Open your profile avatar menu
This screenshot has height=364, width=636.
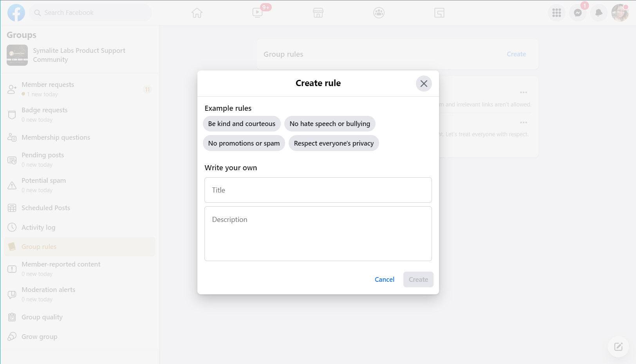tap(619, 13)
